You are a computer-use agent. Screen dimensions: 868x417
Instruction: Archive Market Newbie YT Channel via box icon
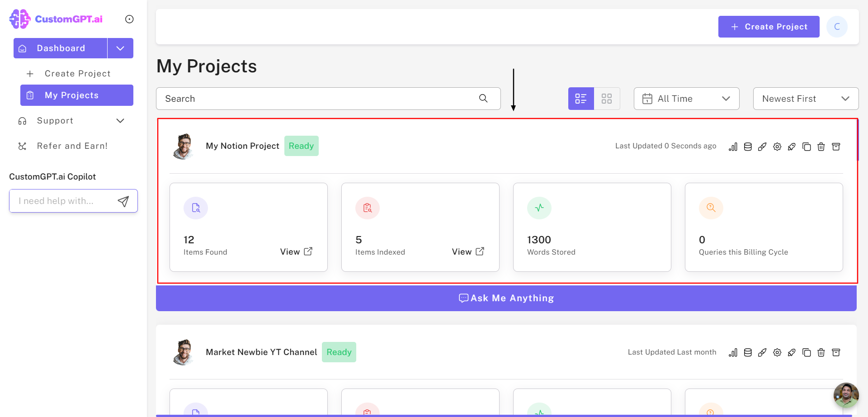click(836, 352)
